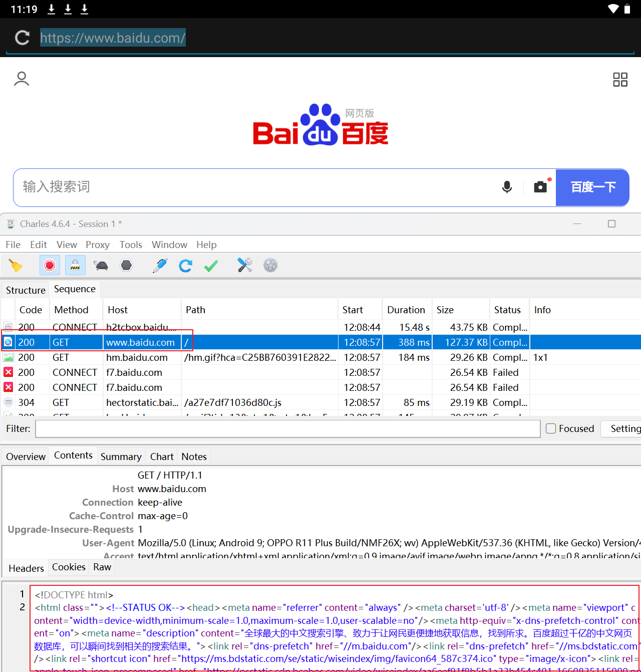Image resolution: width=641 pixels, height=672 pixels.
Task: Switch to the Cookies sub-tab
Action: click(x=69, y=567)
